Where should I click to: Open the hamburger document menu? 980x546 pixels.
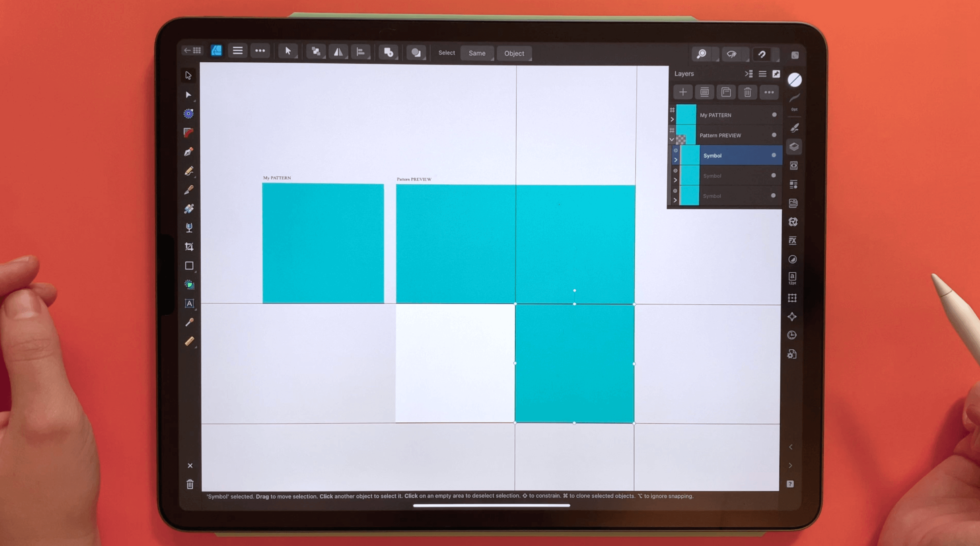pyautogui.click(x=238, y=51)
